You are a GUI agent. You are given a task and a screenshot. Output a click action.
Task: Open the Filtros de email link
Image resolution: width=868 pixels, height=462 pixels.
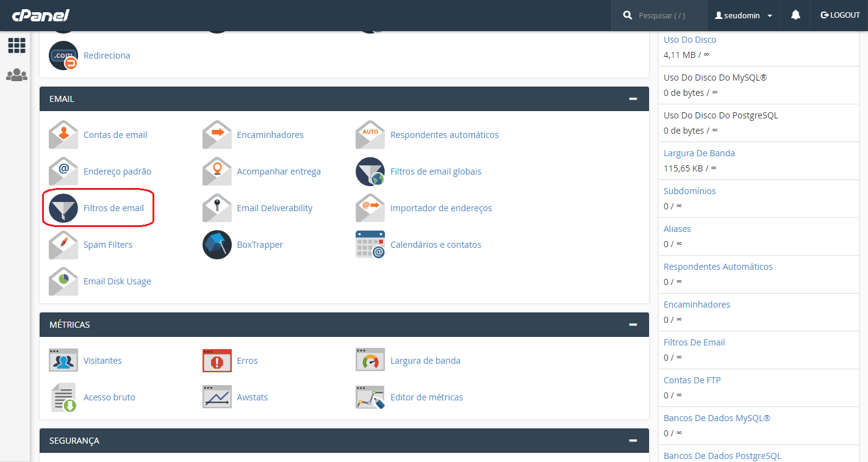click(113, 208)
